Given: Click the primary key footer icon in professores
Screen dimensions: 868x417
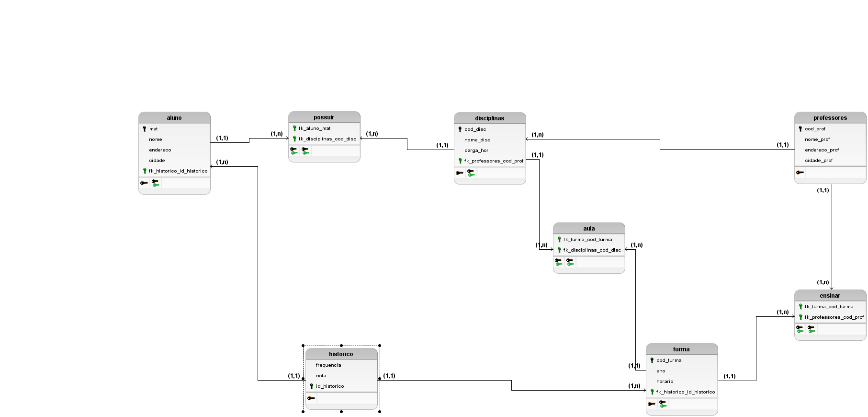Looking at the screenshot, I should click(800, 173).
